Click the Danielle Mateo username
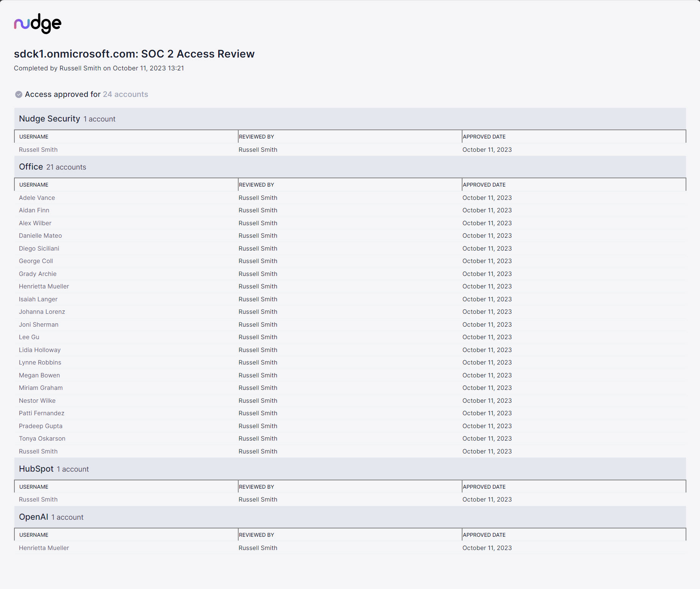The width and height of the screenshot is (700, 589). point(40,235)
